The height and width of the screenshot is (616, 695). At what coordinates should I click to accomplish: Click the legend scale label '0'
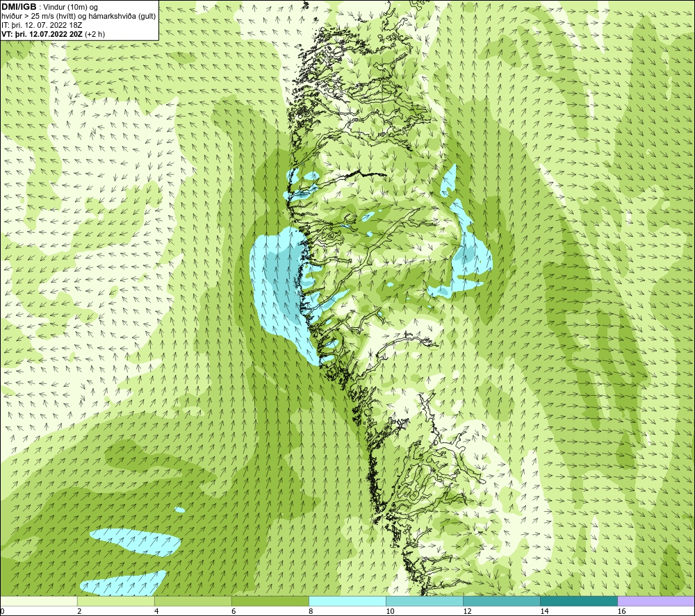click(x=2, y=612)
